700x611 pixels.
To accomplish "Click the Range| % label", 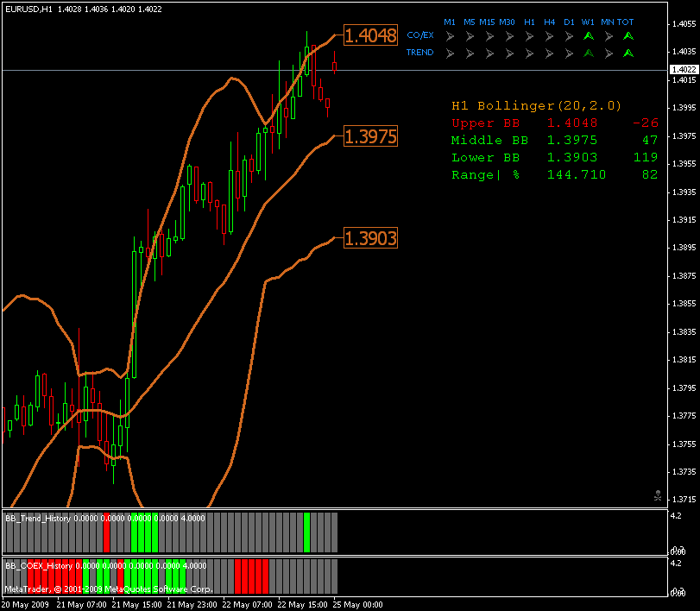I will [x=486, y=174].
